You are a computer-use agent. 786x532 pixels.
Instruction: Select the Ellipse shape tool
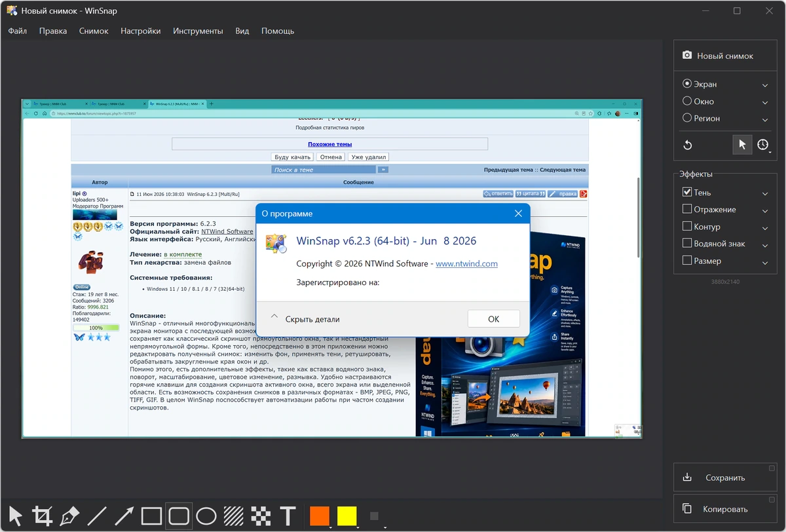pos(206,516)
